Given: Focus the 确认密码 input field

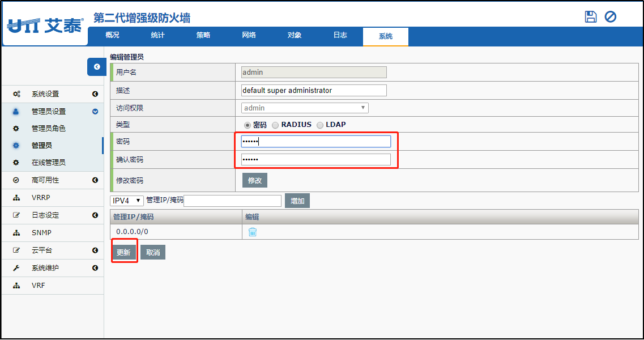Looking at the screenshot, I should pyautogui.click(x=316, y=159).
